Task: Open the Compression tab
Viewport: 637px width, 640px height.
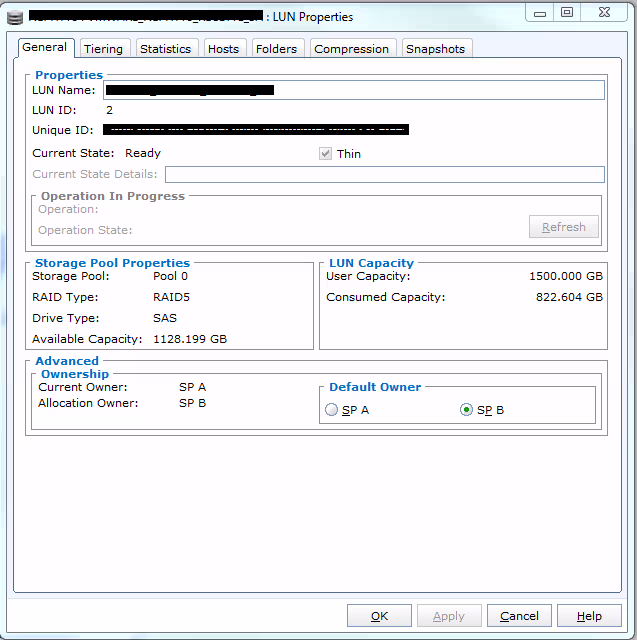Action: tap(351, 49)
